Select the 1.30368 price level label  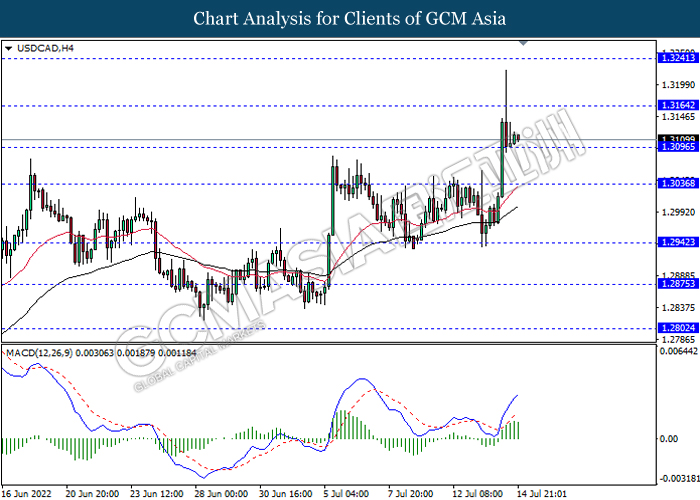point(678,183)
